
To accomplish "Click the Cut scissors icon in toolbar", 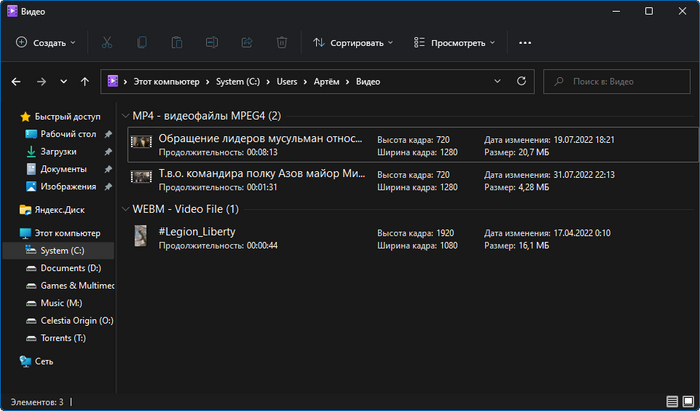I will (x=107, y=43).
